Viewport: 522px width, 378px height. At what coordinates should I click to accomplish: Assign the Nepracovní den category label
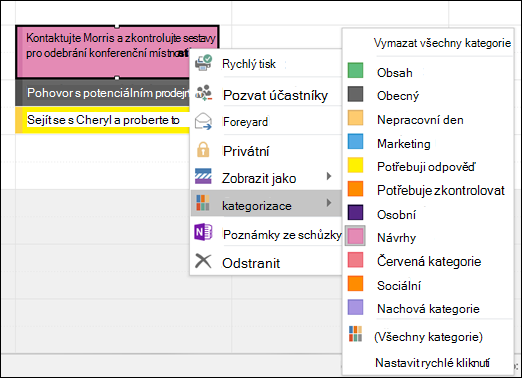[x=420, y=120]
